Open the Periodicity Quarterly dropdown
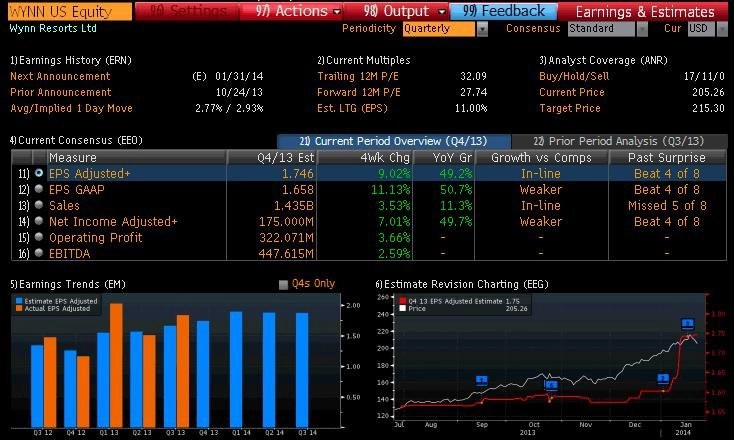Viewport: 734px width, 440px height. coord(482,29)
